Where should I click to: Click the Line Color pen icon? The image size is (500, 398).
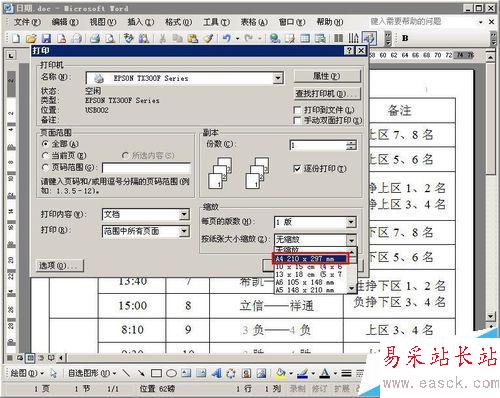302,373
